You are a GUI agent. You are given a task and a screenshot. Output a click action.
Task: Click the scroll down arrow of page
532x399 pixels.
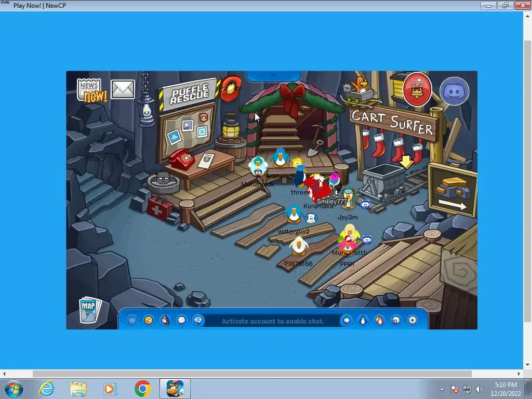tap(527, 365)
